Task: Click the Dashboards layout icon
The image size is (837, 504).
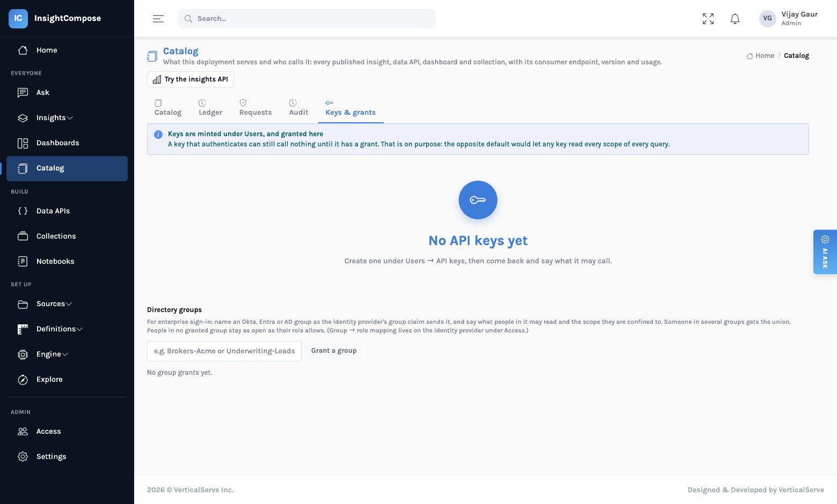Action: tap(23, 143)
